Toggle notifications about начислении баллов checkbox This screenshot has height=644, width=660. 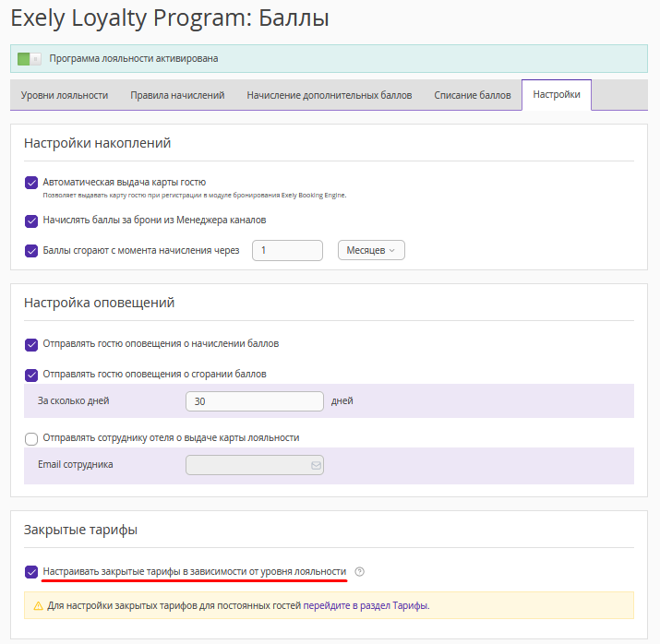pos(31,344)
